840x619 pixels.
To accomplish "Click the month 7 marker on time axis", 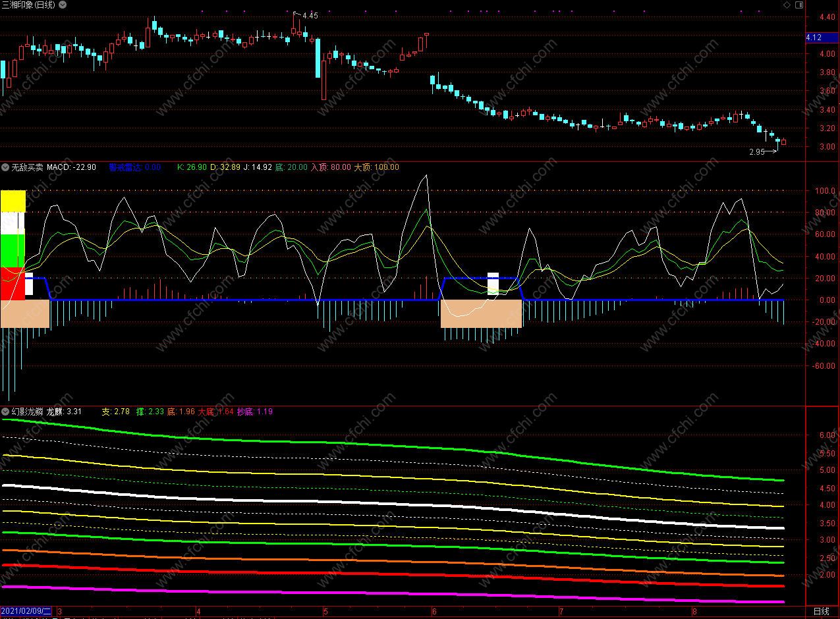I will click(560, 612).
